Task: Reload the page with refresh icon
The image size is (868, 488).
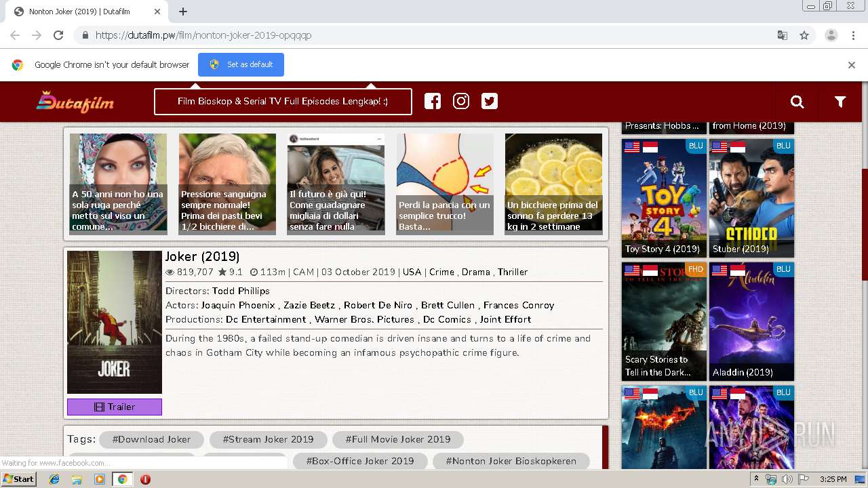Action: [x=58, y=35]
